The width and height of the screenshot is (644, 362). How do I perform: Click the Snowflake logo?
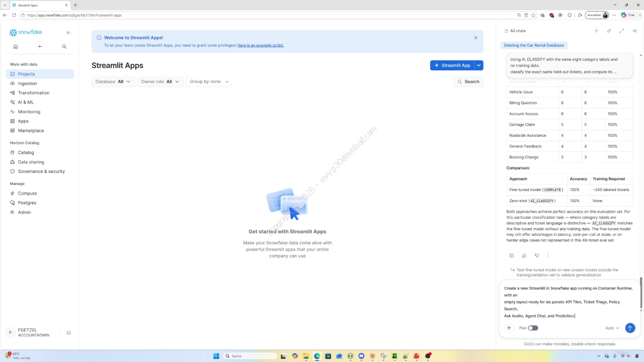pyautogui.click(x=26, y=33)
